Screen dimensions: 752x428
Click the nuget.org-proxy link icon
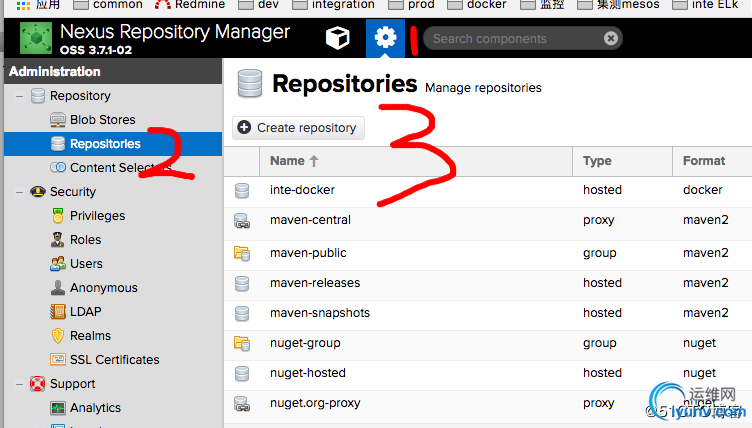(242, 404)
